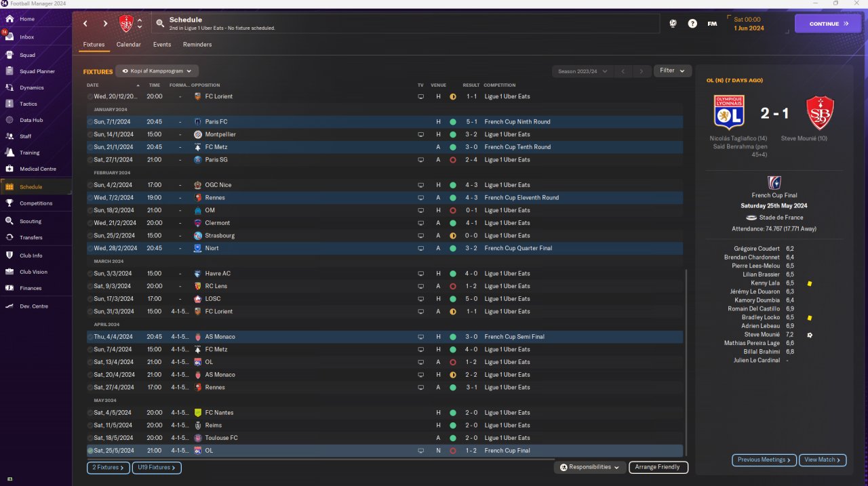Click the Brest club badge in header
Viewport: 868px width, 486px height.
click(126, 24)
